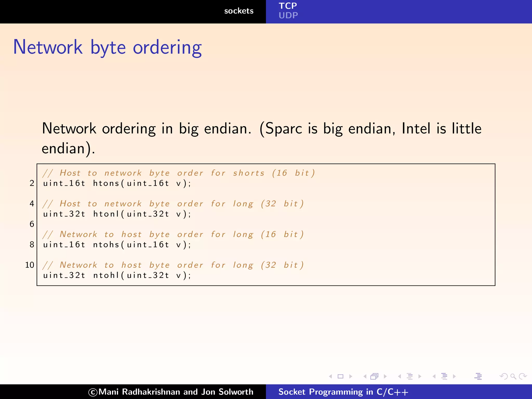532x399 pixels.
Task: Click the ntohs function declaration line
Action: tap(117, 245)
